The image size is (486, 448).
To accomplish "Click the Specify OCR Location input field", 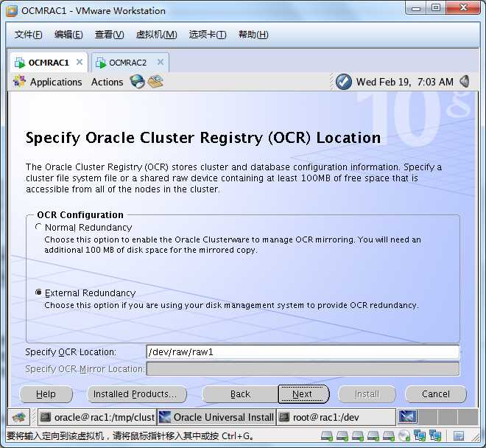I will coord(303,352).
